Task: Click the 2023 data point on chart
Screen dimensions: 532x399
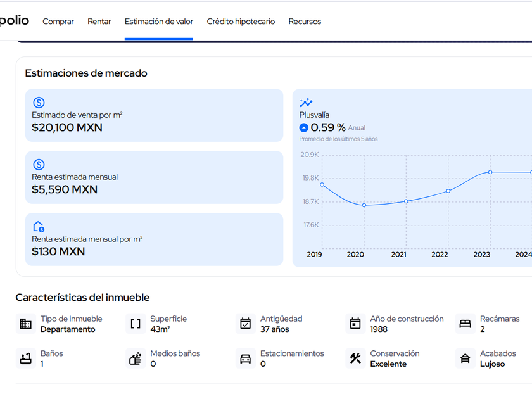Action: [490, 172]
